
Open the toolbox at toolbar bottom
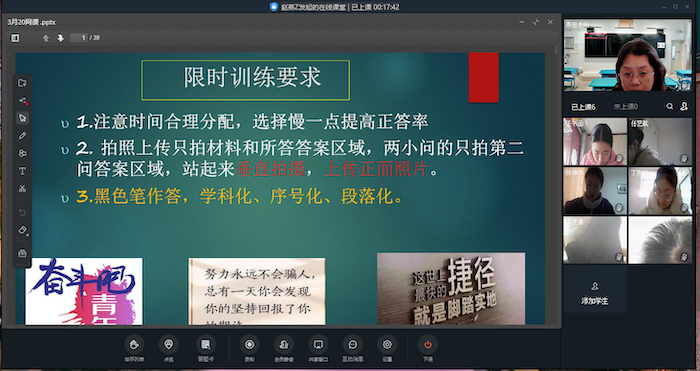click(x=22, y=254)
